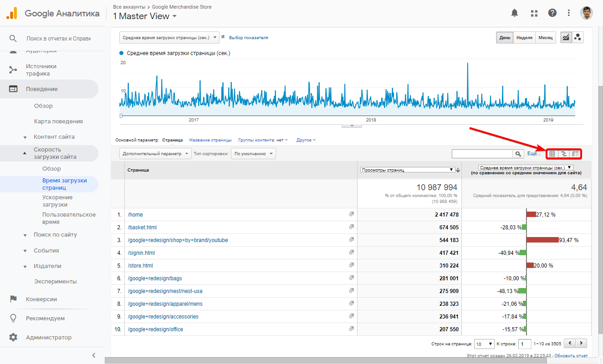This screenshot has width=603, height=364.
Task: Open /home page in new window icon
Action: point(351,214)
